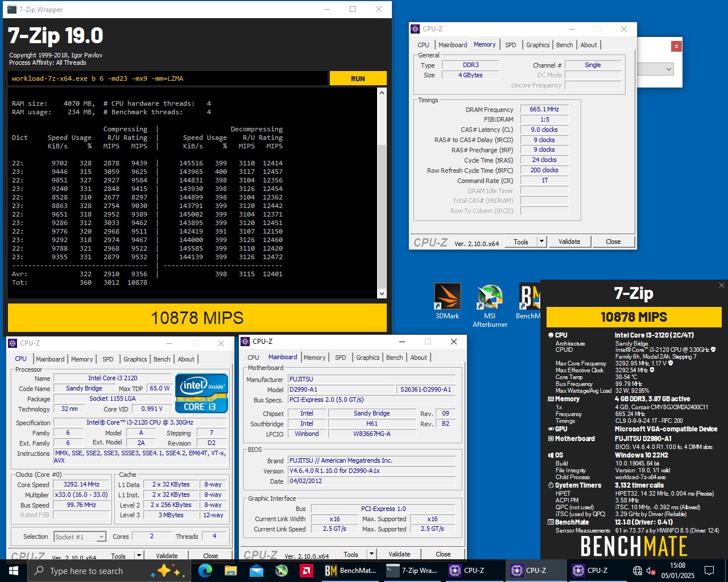Switch to SPD tab in CPU-Z Memory window

click(511, 45)
